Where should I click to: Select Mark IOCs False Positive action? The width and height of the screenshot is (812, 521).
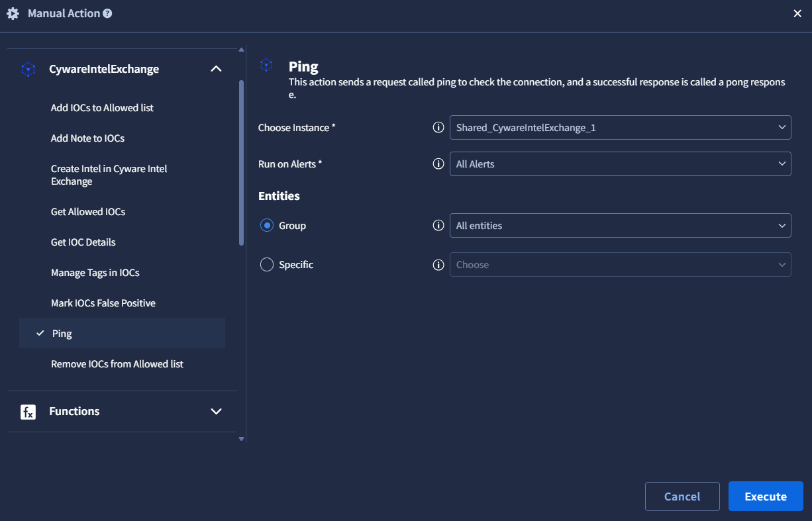coord(103,303)
